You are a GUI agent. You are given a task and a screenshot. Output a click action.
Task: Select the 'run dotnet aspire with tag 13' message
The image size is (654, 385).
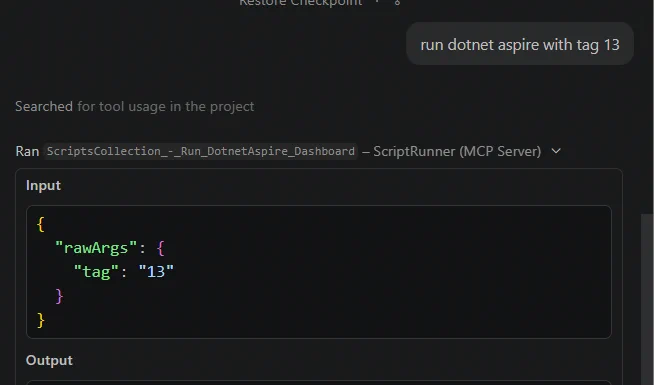tap(520, 45)
